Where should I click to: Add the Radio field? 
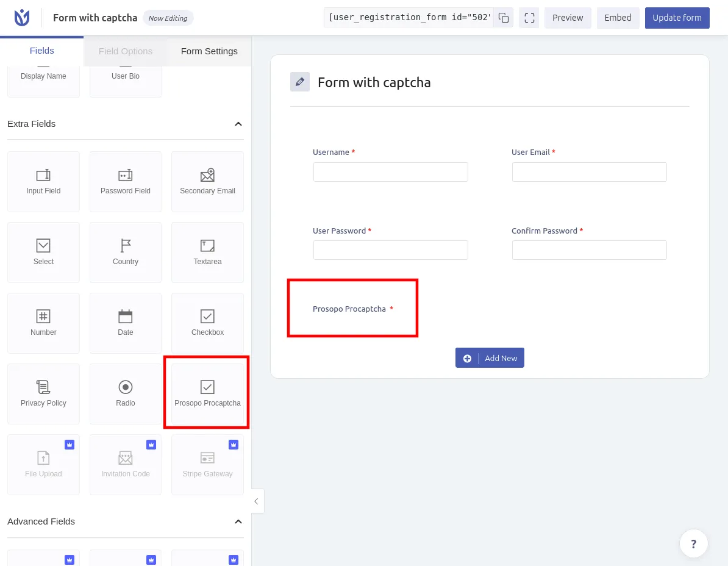pyautogui.click(x=126, y=393)
